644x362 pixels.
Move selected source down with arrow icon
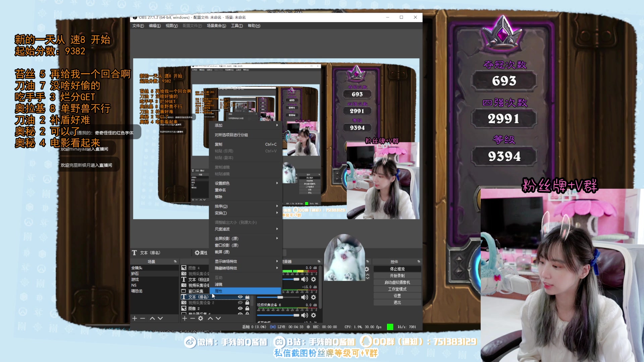(x=218, y=318)
